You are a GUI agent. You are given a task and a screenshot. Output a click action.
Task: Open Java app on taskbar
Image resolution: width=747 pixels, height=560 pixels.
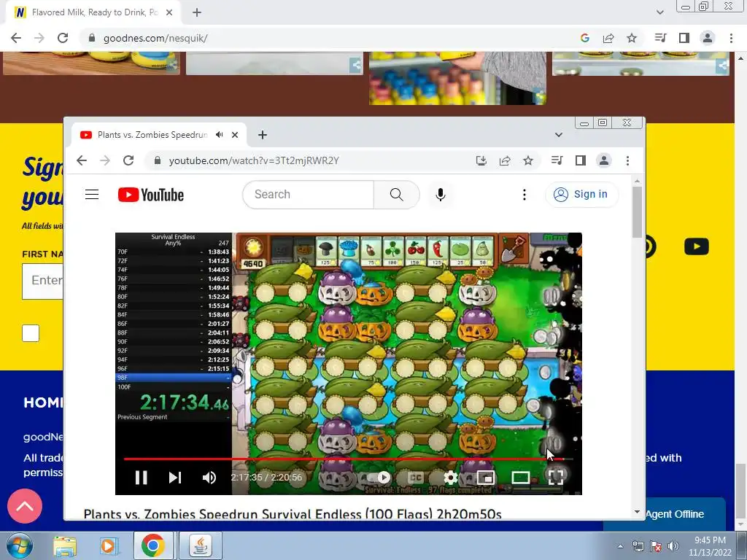[200, 545]
